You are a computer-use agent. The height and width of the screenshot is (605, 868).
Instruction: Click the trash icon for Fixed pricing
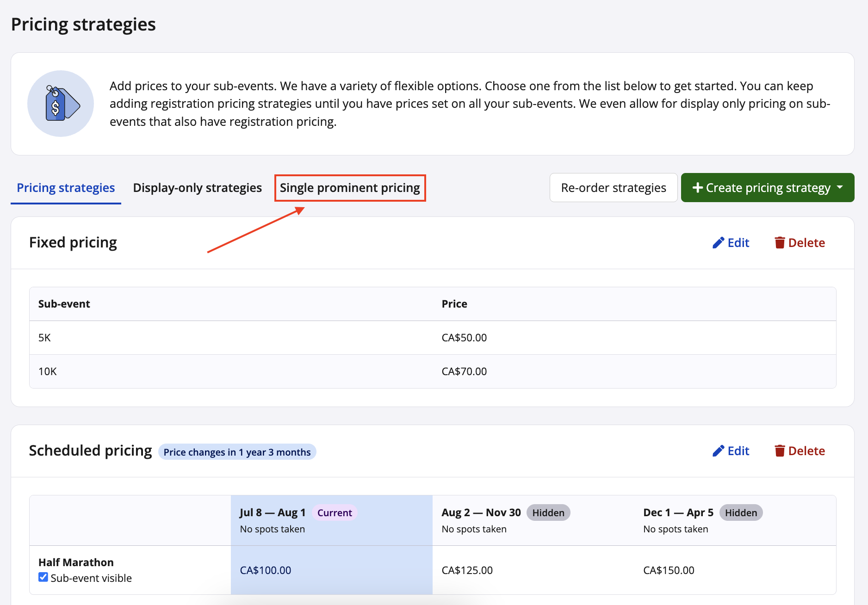(780, 243)
